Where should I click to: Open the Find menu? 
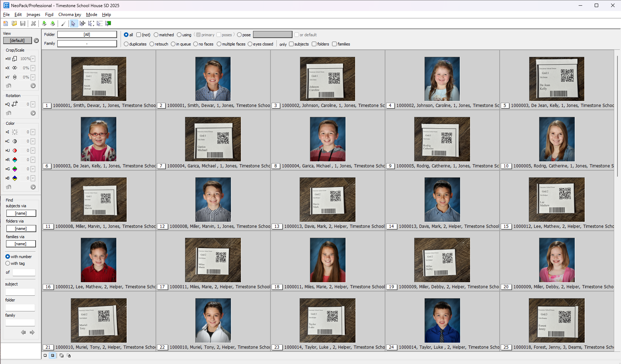(x=49, y=15)
